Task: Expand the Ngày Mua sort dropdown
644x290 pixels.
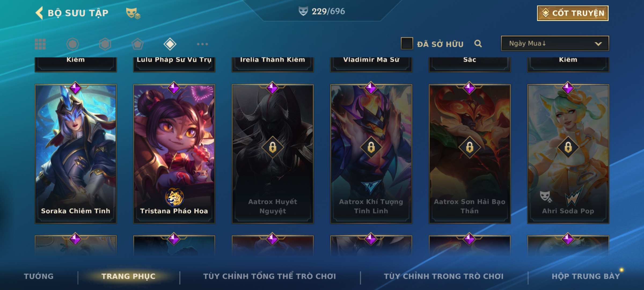Action: point(555,44)
